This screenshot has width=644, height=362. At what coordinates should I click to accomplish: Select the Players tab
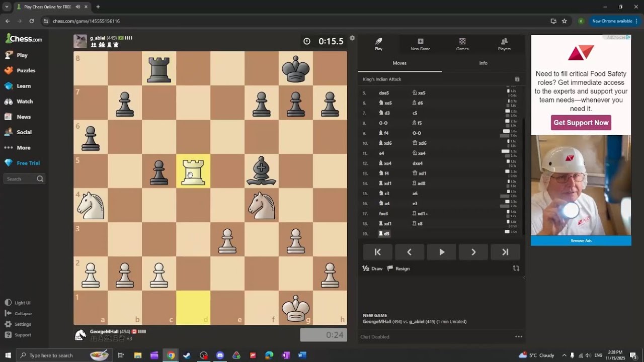pyautogui.click(x=504, y=44)
